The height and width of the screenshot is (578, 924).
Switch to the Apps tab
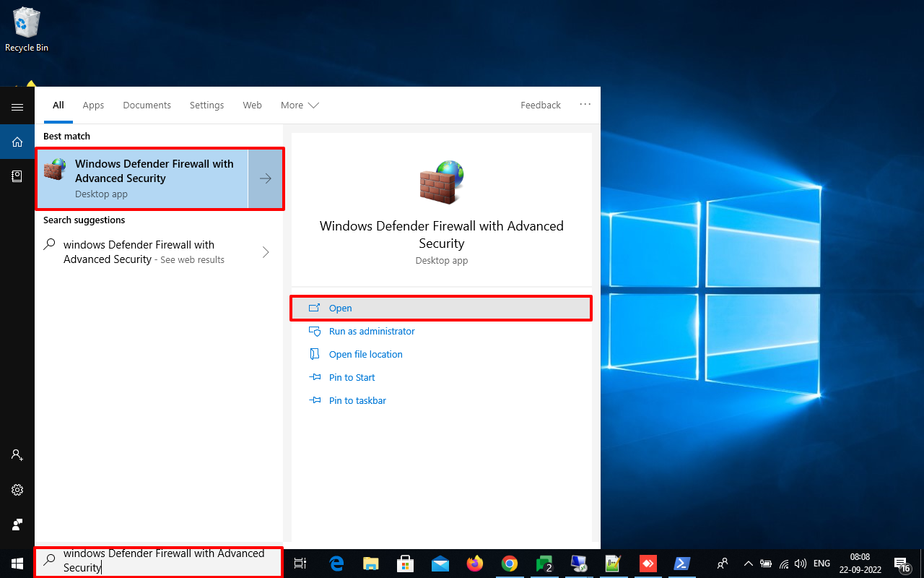click(x=93, y=105)
